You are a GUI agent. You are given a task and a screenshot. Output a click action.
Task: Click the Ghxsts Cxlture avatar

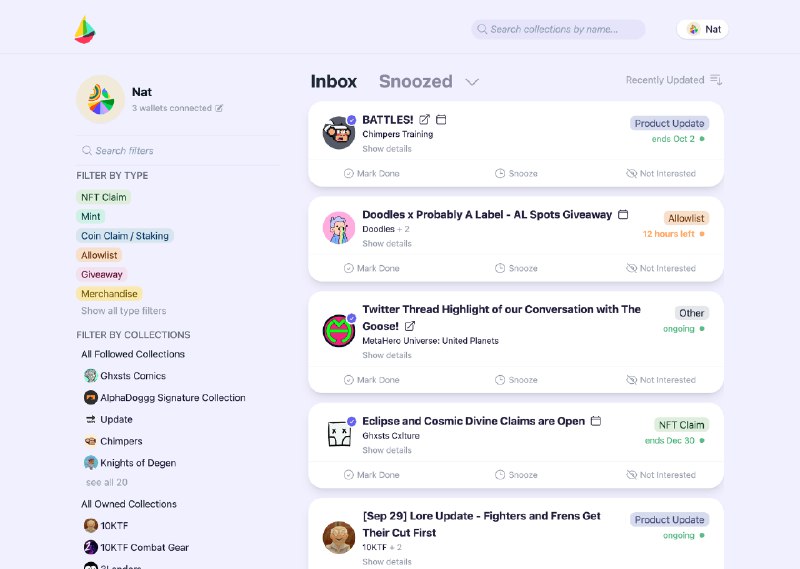tap(339, 434)
